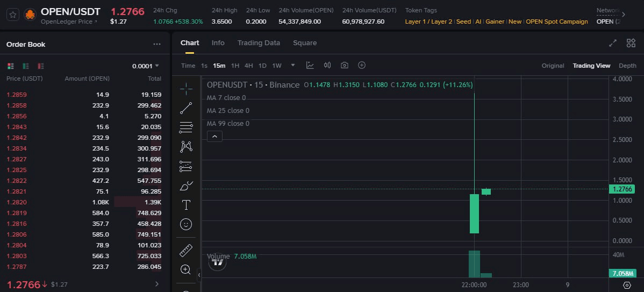Image resolution: width=644 pixels, height=292 pixels.
Task: Open the emoji icons tool
Action: [x=186, y=224]
